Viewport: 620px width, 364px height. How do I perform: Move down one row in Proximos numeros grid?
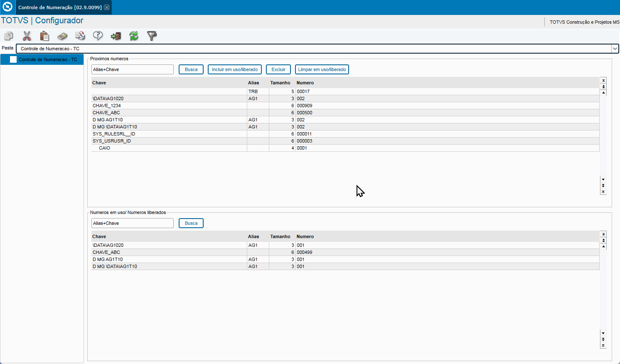click(603, 180)
